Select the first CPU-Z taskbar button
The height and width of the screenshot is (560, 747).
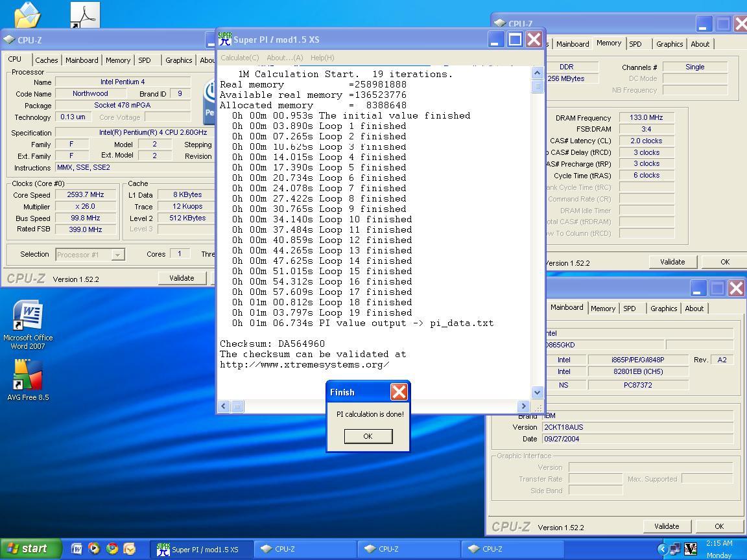pyautogui.click(x=305, y=549)
